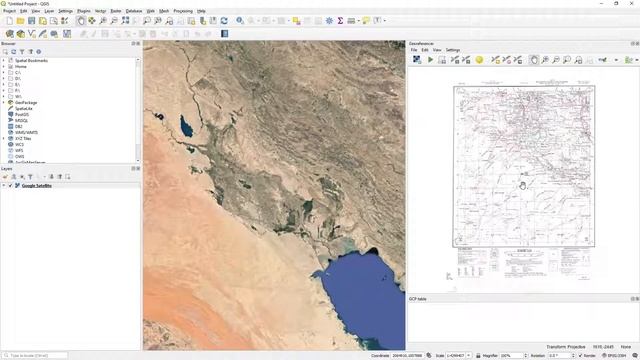
Task: Create a new project with the toolbar icon
Action: pos(9,20)
